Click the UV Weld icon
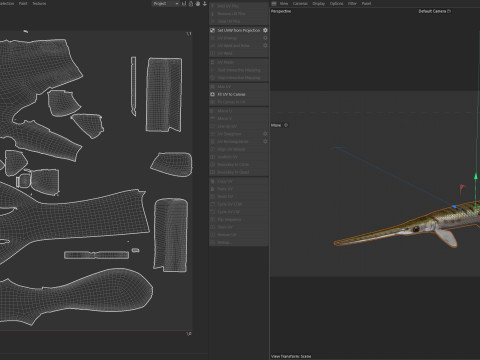The image size is (480, 360). (x=213, y=53)
